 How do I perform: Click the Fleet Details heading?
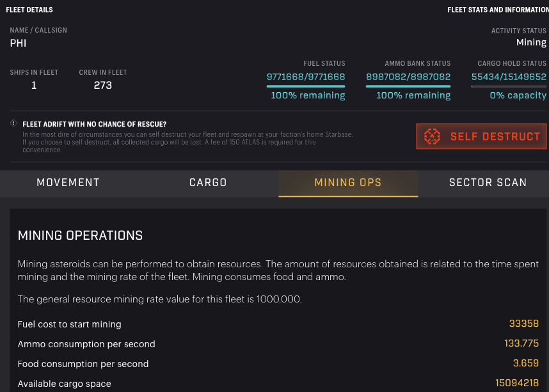point(29,10)
